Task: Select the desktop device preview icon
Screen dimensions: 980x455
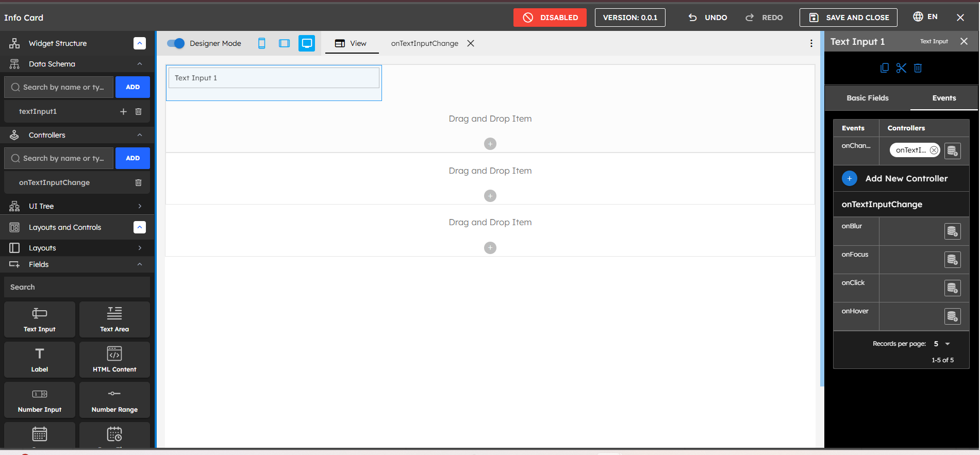Action: pos(307,43)
